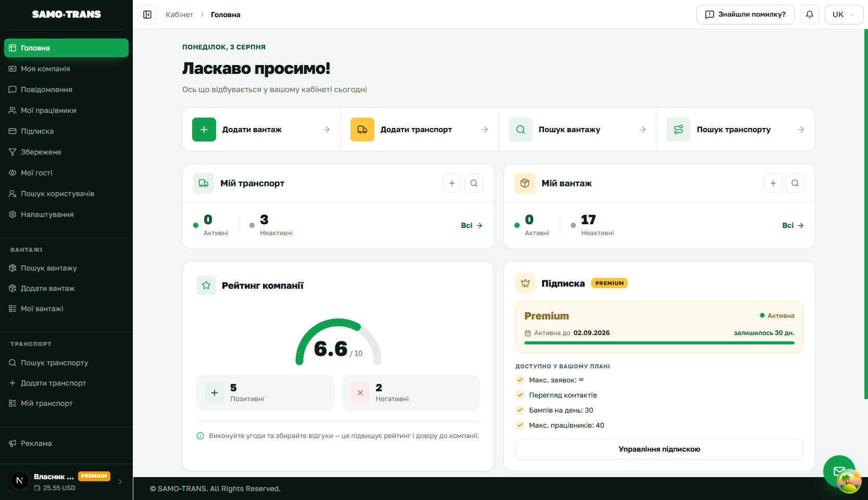
Task: Open the arrow on Додати вантаж card
Action: (326, 130)
